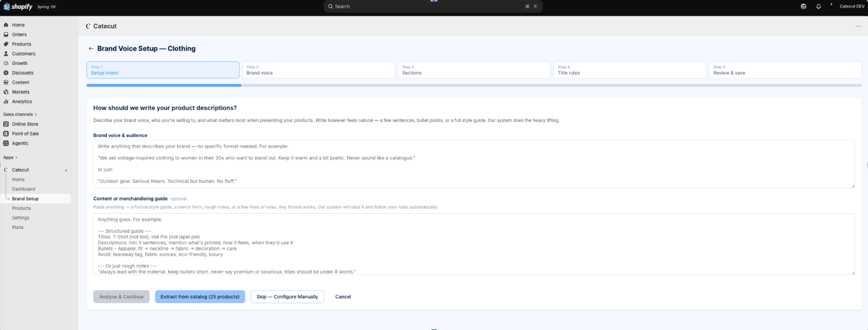The image size is (868, 330).
Task: Open the Growth section
Action: [x=20, y=63]
